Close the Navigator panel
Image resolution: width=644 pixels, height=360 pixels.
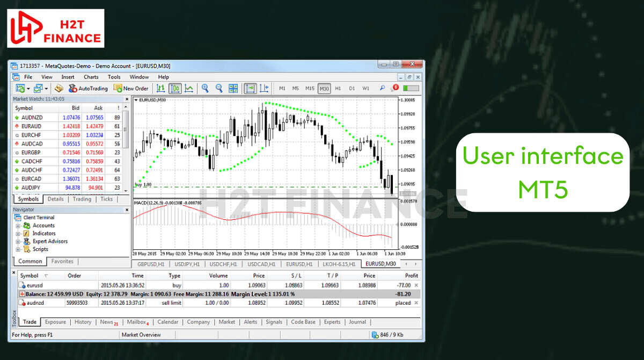pos(127,210)
